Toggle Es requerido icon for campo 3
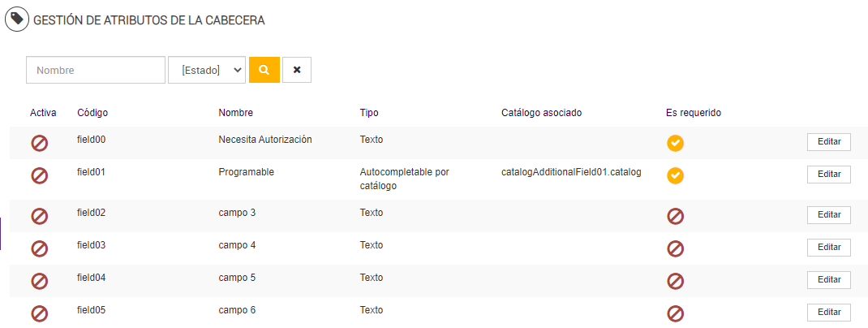Viewport: 868px width, 328px height. click(675, 216)
